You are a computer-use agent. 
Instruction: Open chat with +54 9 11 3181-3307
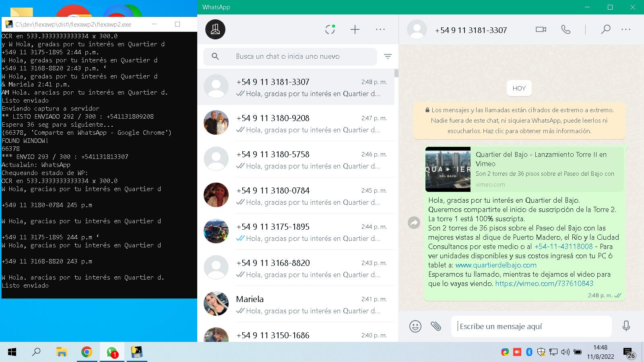tap(296, 87)
